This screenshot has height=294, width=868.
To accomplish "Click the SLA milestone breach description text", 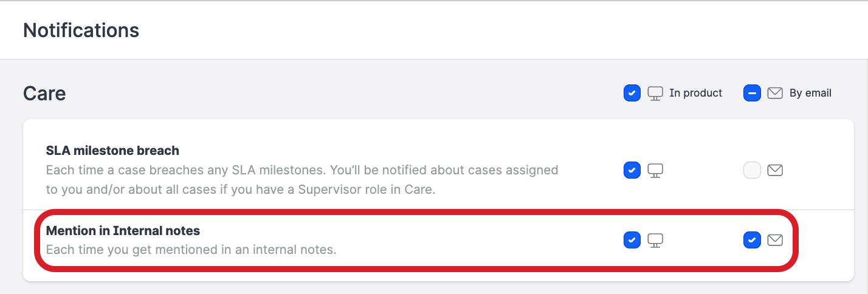I will [x=301, y=180].
